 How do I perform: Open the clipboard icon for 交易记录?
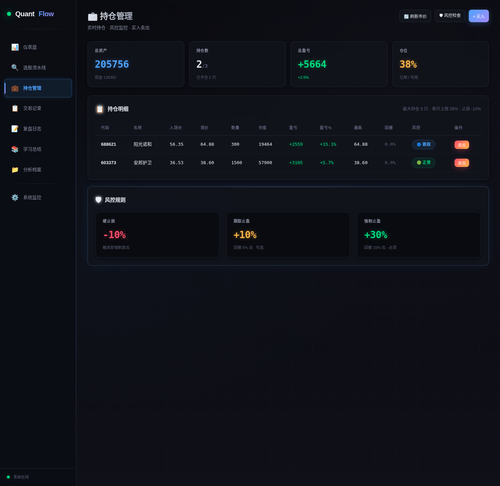(15, 108)
